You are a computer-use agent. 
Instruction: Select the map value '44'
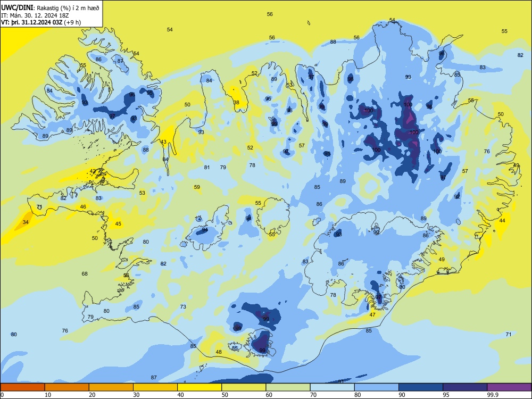coord(503,221)
